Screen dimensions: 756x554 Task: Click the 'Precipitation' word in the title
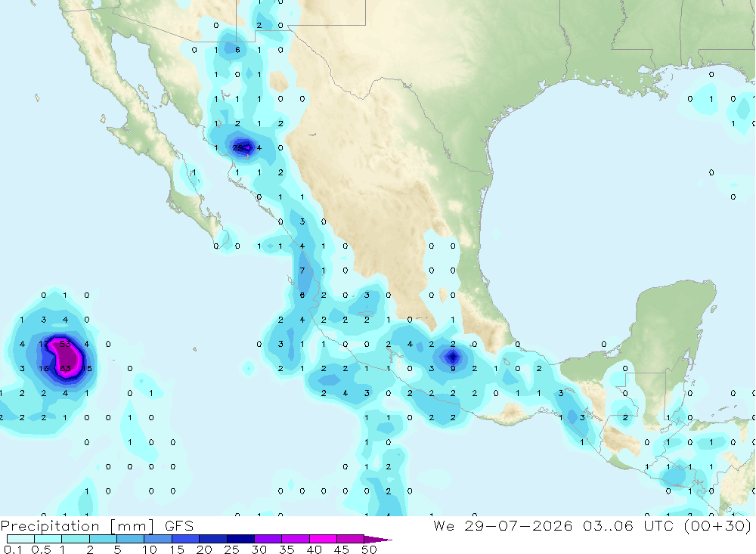(50, 526)
